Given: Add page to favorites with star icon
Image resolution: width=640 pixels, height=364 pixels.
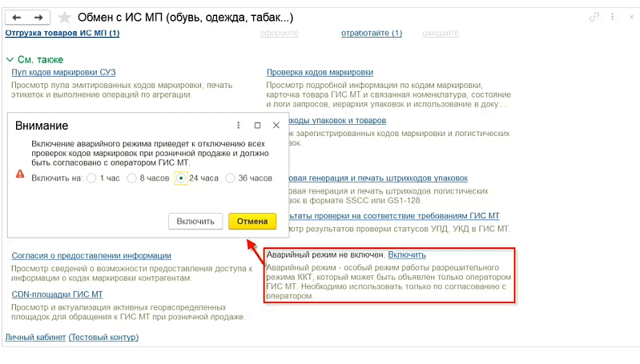Looking at the screenshot, I should coord(64,18).
